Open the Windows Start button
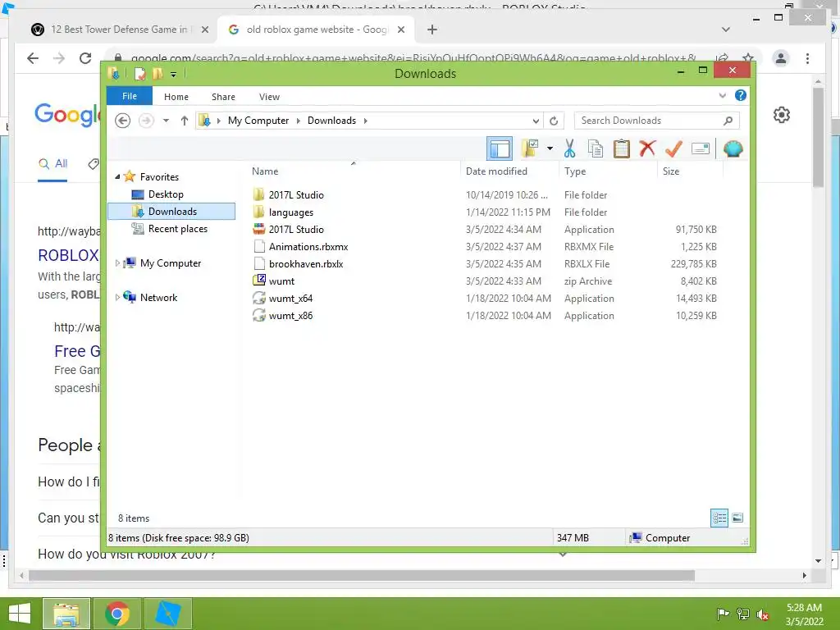The image size is (840, 630). coord(20,614)
